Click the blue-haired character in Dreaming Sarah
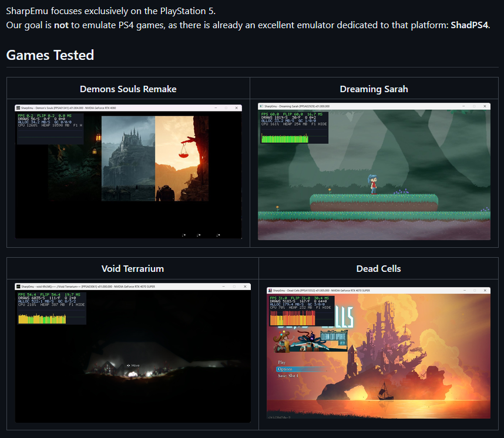Viewport: 504px width, 438px height. pyautogui.click(x=373, y=184)
